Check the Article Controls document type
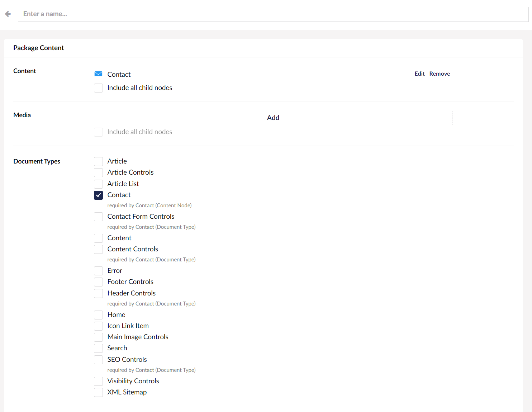The width and height of the screenshot is (532, 412). [x=98, y=172]
